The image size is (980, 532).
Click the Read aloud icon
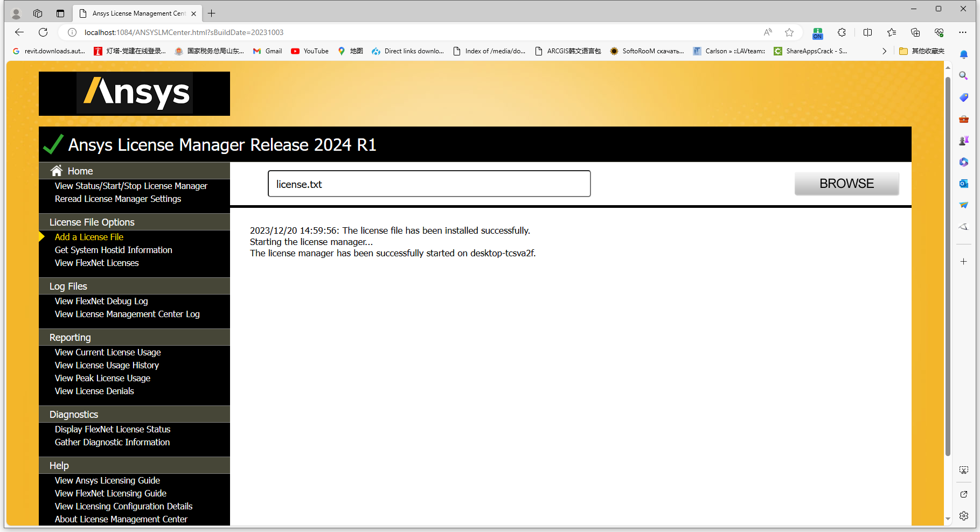point(768,32)
